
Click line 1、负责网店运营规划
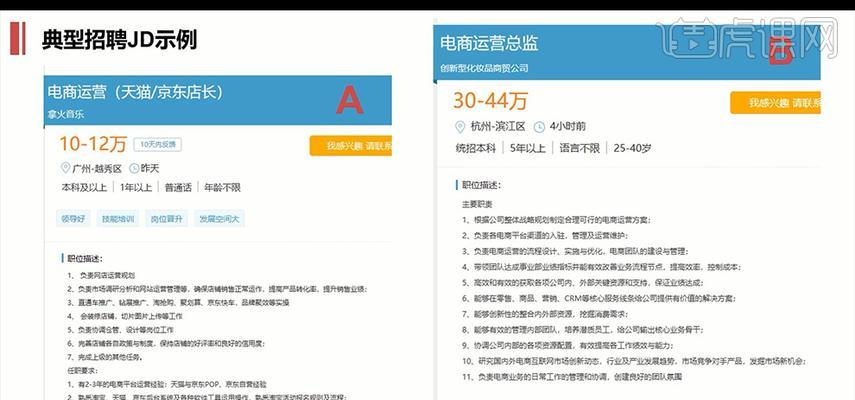coord(101,275)
